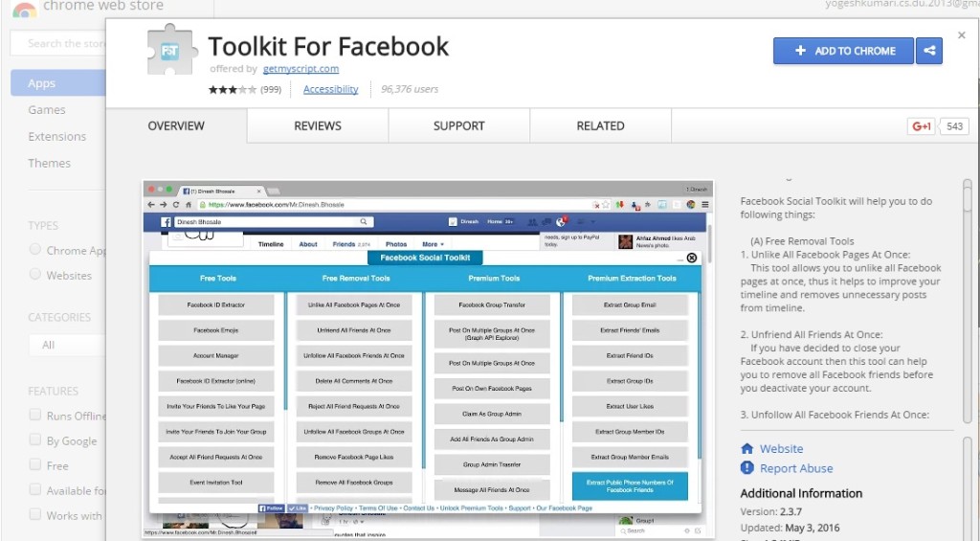Viewport: 980px width, 541px height.
Task: Click the description panel scrollbar
Action: [968, 304]
